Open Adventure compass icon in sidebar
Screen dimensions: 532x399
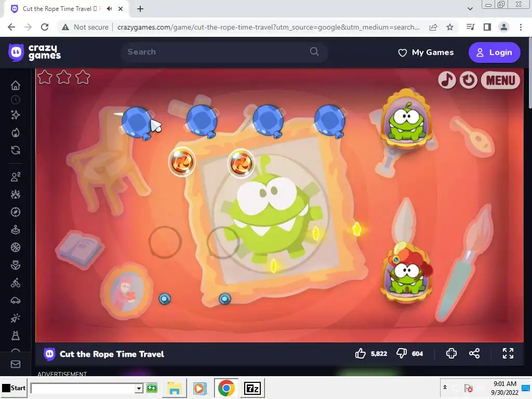[x=16, y=212]
